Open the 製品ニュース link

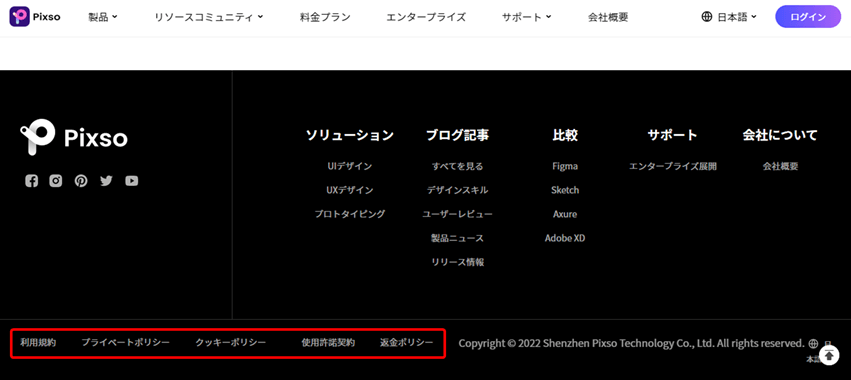pyautogui.click(x=458, y=238)
